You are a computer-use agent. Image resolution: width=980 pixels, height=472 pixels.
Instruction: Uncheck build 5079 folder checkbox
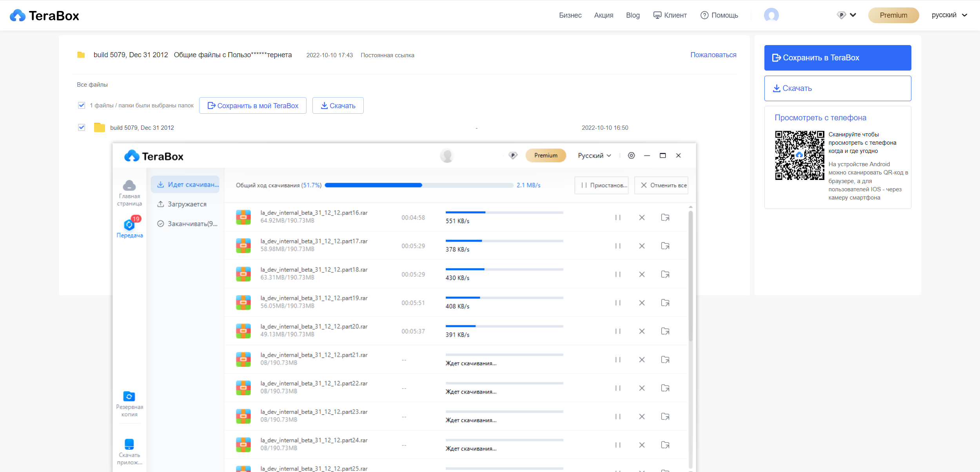(82, 127)
